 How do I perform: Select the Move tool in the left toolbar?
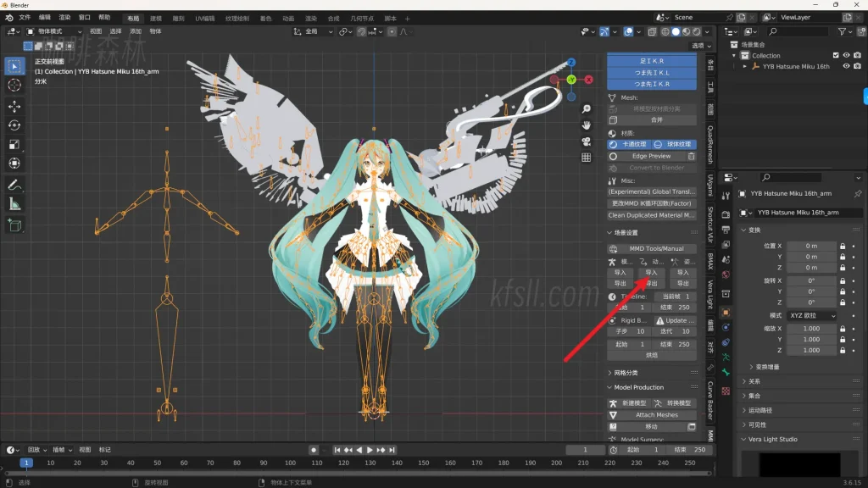point(14,106)
